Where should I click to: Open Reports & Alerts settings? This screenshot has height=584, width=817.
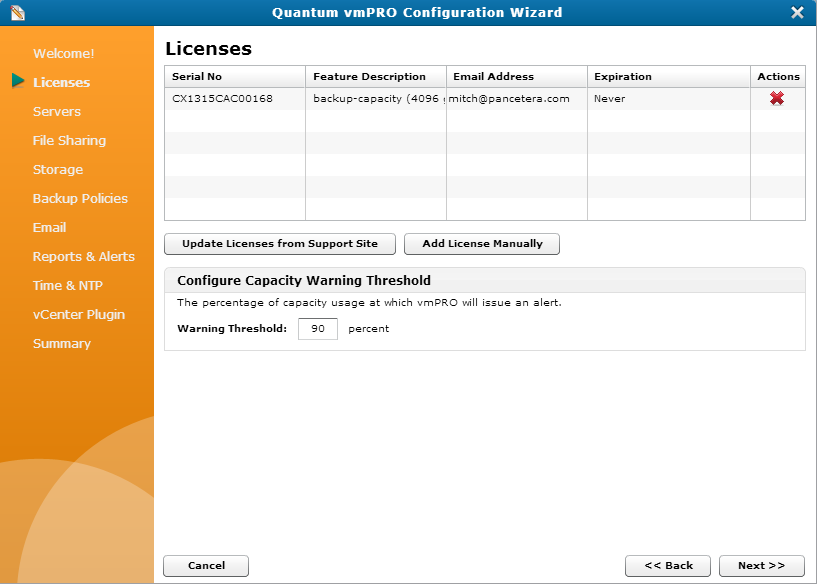tap(83, 256)
